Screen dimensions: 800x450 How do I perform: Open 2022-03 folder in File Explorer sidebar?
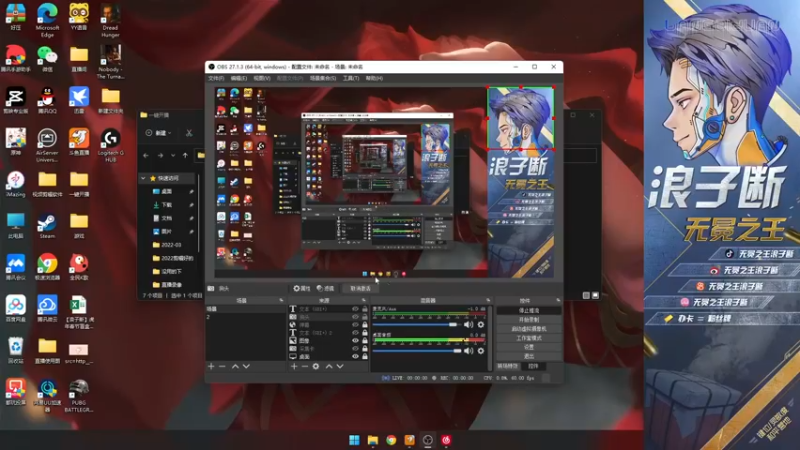click(171, 245)
